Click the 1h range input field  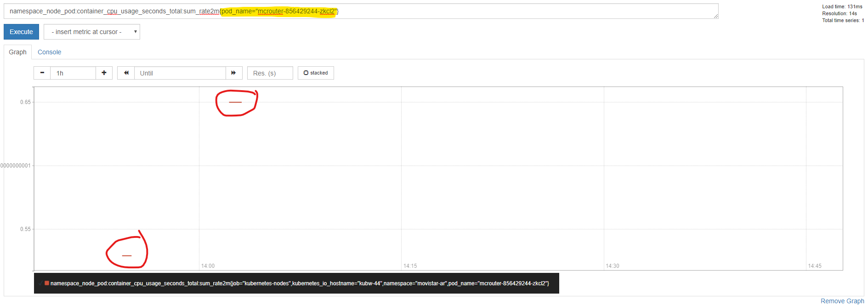(73, 73)
